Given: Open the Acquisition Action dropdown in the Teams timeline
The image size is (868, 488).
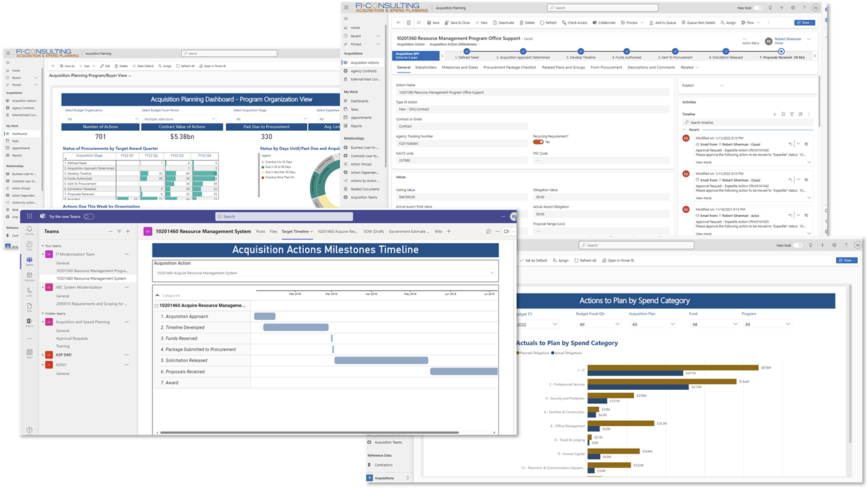Looking at the screenshot, I should click(x=325, y=272).
